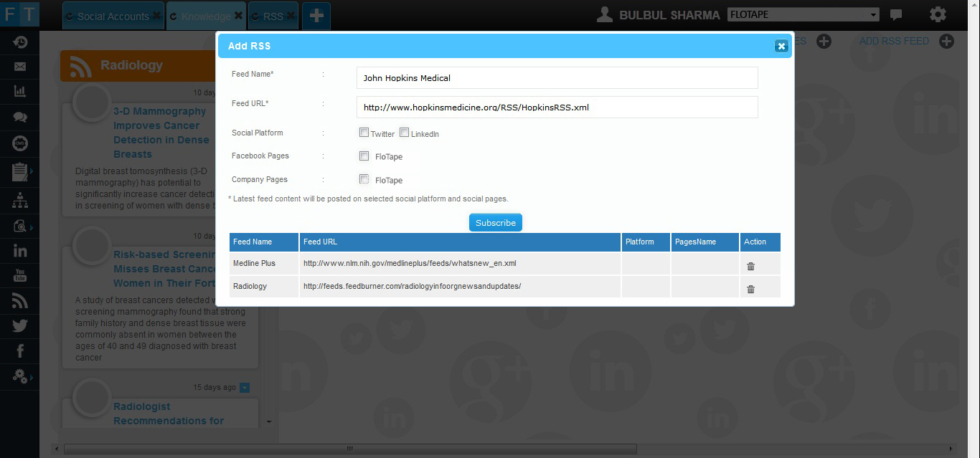Click the ADD RSS FEED link
The image size is (980, 458).
point(894,41)
